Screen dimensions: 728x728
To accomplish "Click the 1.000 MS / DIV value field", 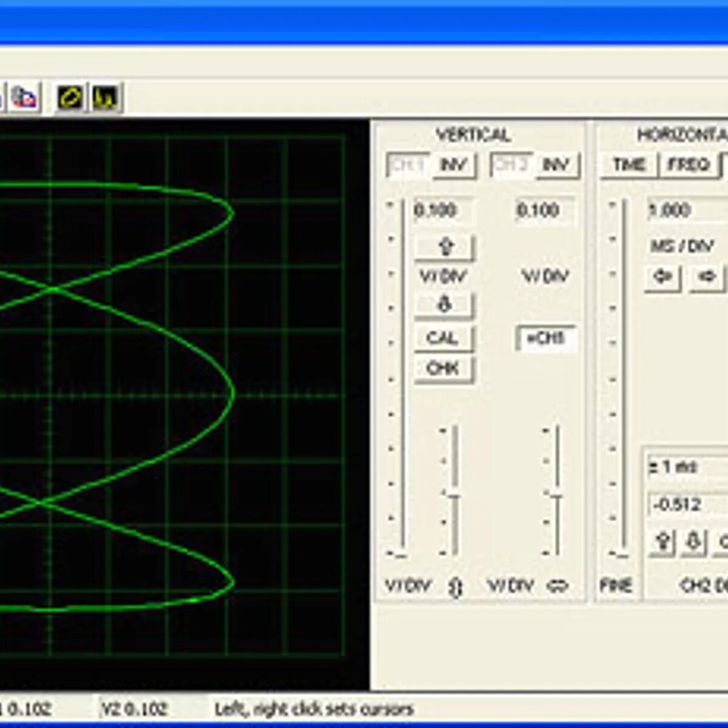I will [x=687, y=211].
